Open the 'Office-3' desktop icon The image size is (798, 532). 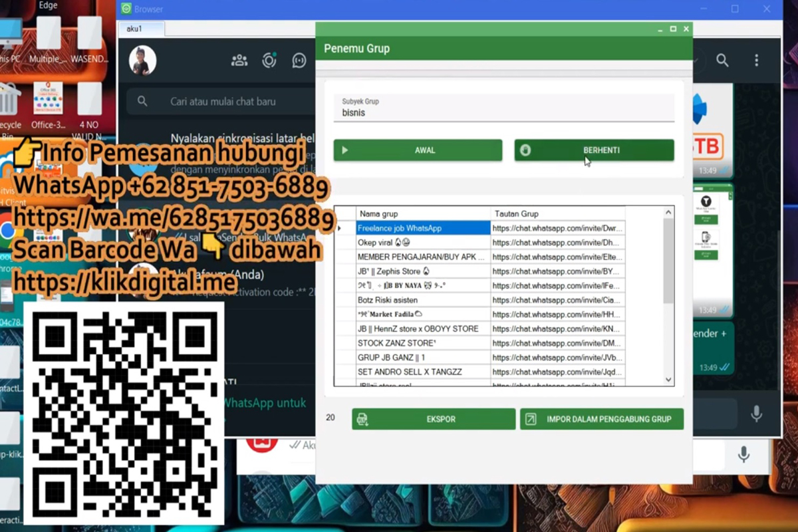point(49,106)
